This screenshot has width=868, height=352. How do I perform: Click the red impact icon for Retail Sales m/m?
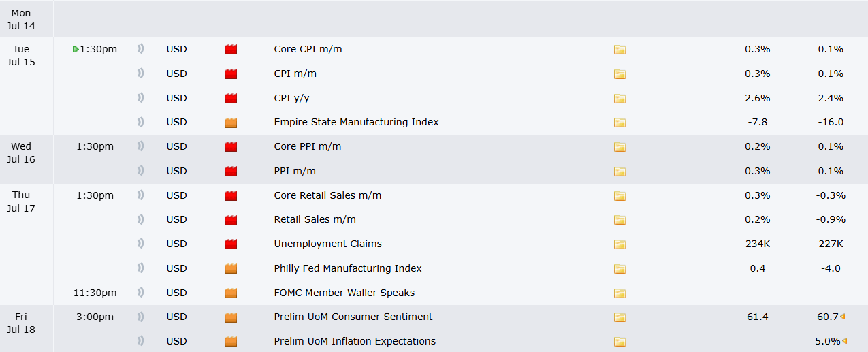[x=231, y=220]
